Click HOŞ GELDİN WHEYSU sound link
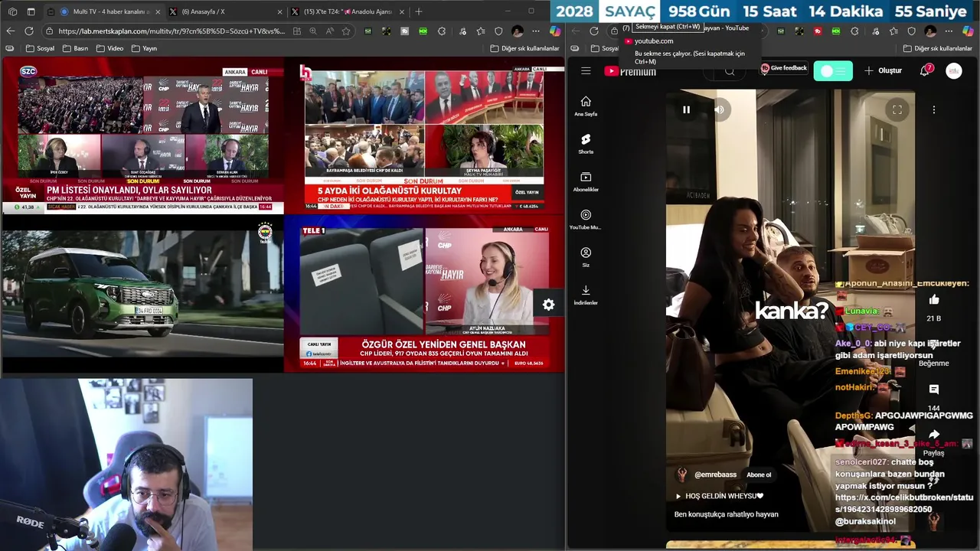The height and width of the screenshot is (551, 980). (x=724, y=496)
